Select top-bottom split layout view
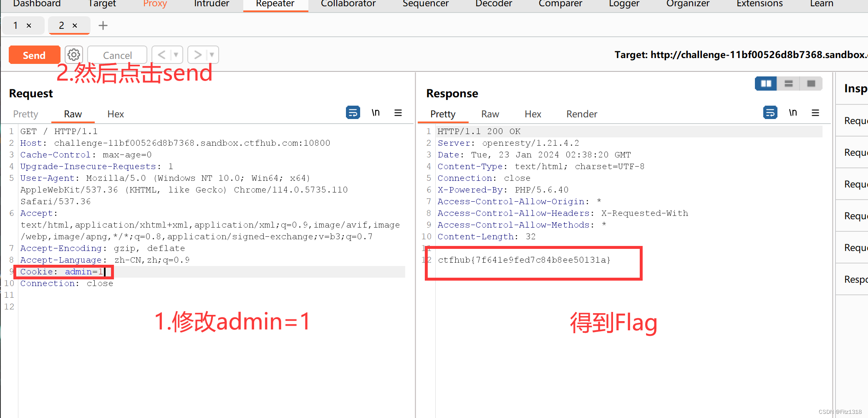Image resolution: width=868 pixels, height=418 pixels. click(788, 84)
